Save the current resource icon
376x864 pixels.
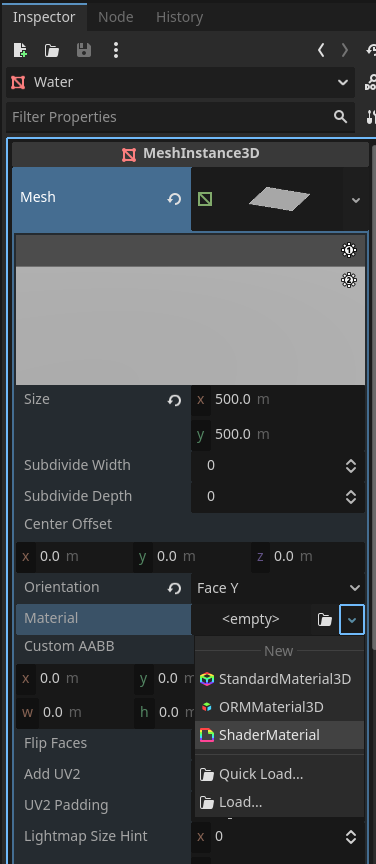pyautogui.click(x=84, y=51)
